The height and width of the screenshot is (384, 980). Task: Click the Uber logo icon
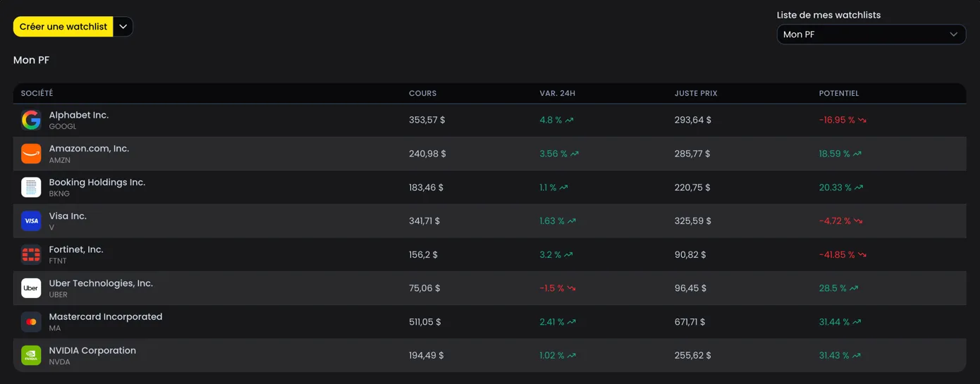point(31,288)
